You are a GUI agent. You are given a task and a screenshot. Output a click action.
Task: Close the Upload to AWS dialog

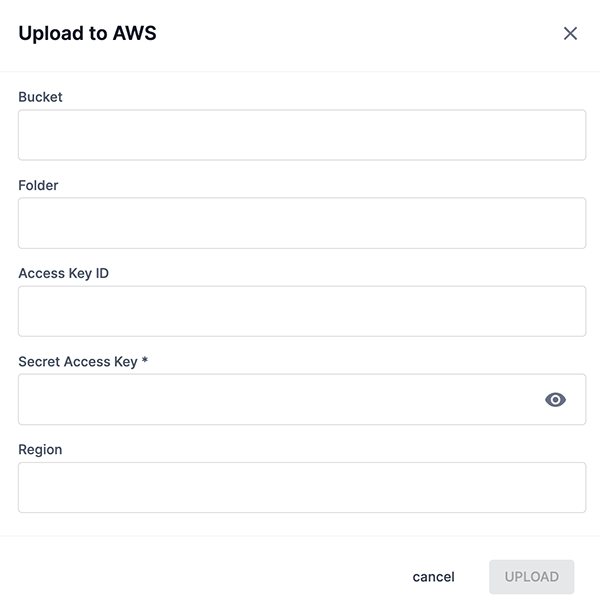coord(570,34)
